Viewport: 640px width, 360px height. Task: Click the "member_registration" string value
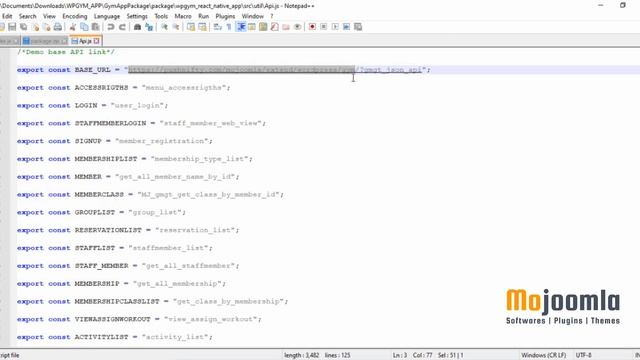pyautogui.click(x=164, y=141)
